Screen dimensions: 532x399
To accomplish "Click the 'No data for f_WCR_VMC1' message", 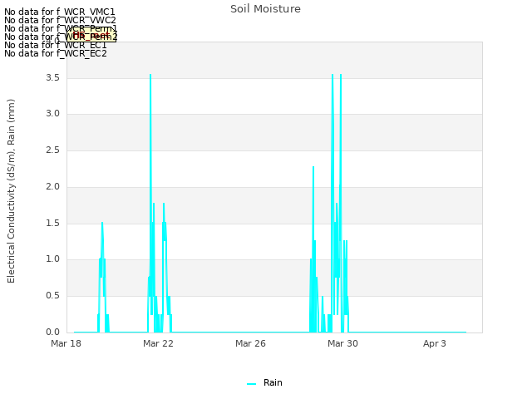I will pos(60,12).
